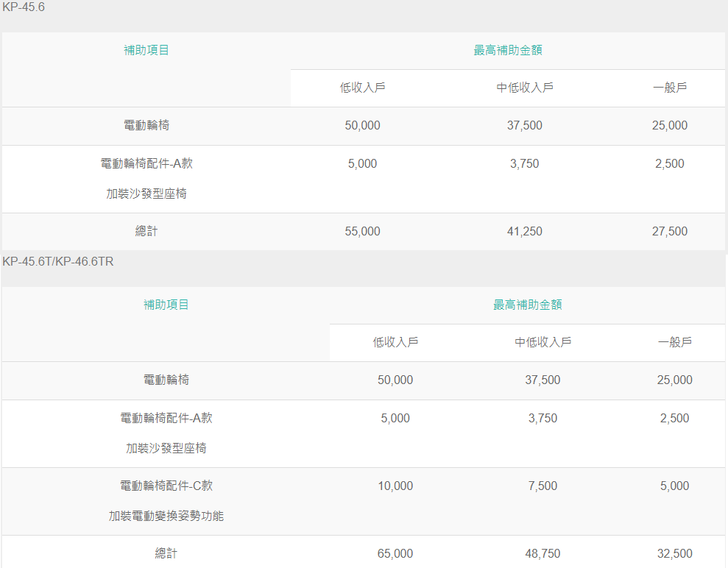Image resolution: width=728 pixels, height=568 pixels.
Task: Click the 7,500 subsidy value
Action: point(543,486)
